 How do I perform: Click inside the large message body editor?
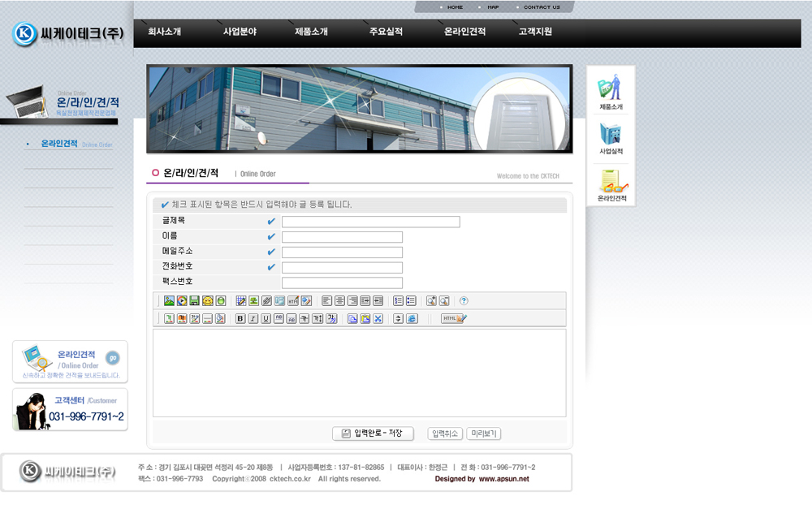(359, 373)
